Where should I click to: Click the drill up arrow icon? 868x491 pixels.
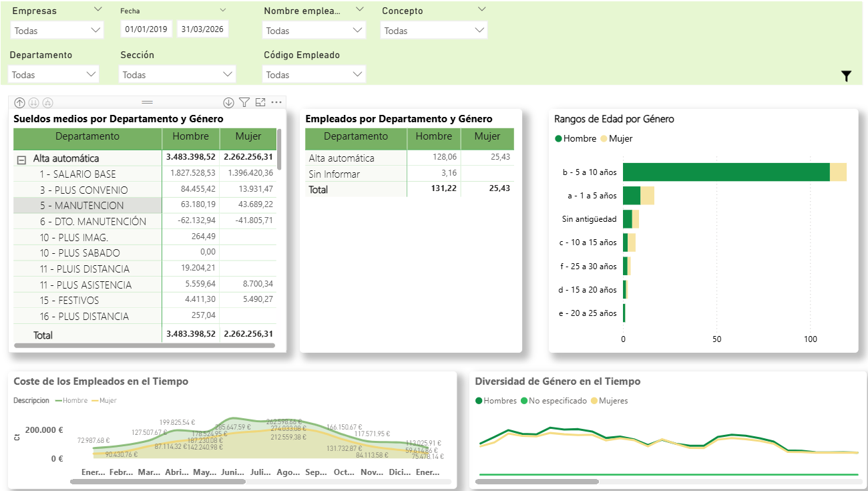click(19, 103)
